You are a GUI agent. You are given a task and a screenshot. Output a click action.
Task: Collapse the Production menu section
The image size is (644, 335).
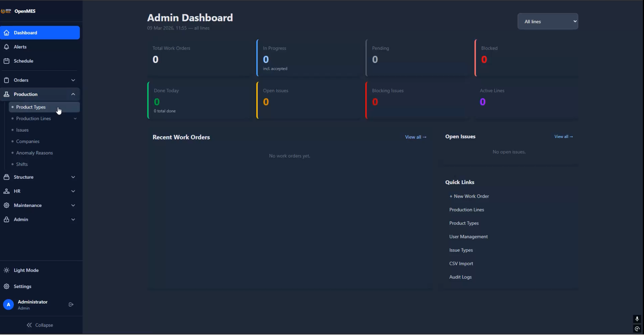73,94
